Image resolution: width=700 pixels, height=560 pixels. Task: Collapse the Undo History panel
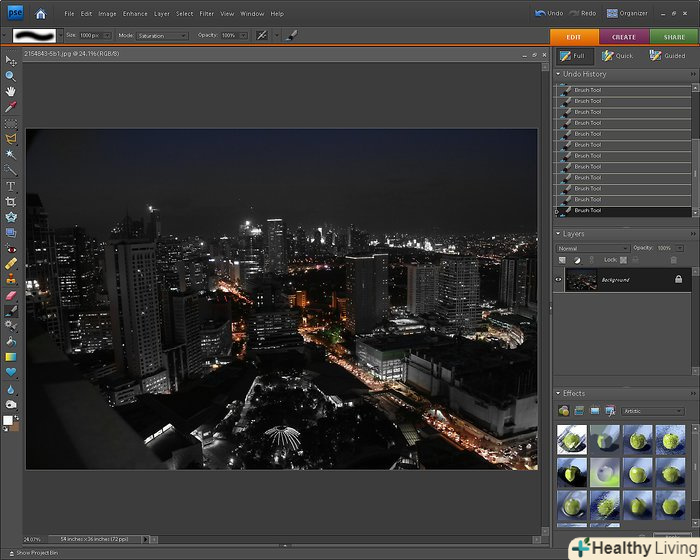pyautogui.click(x=559, y=74)
